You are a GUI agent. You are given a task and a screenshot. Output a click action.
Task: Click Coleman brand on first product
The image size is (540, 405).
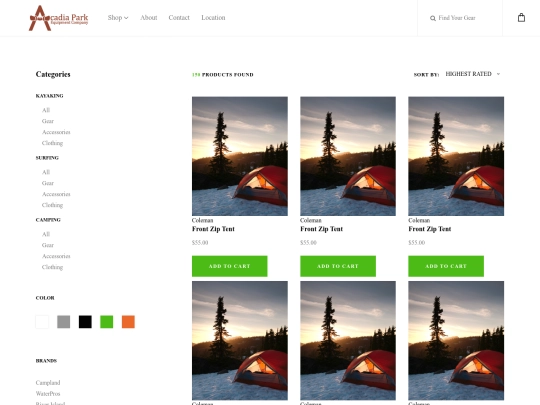[x=202, y=220]
